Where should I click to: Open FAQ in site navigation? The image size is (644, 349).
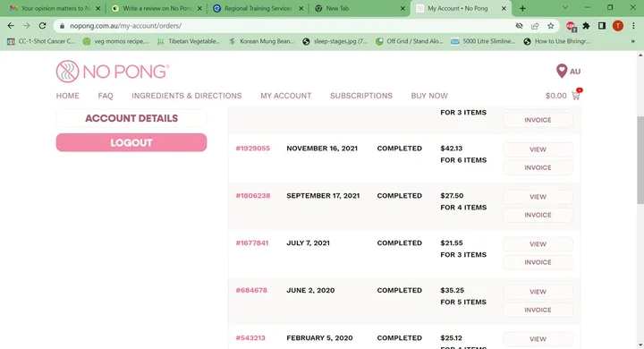pos(106,96)
